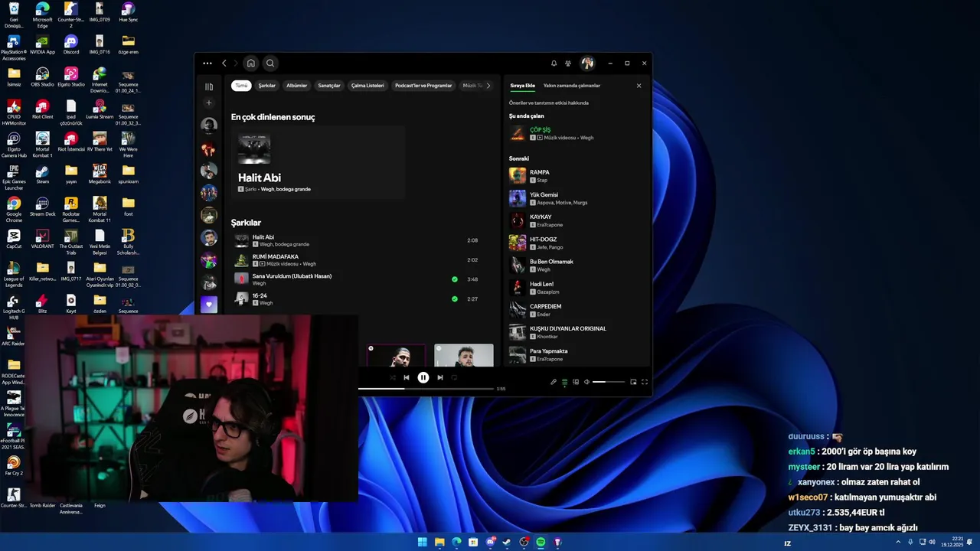Viewport: 980px width, 551px height.
Task: Click the currently playing ÇÖP ŞİŞ track
Action: (x=577, y=134)
